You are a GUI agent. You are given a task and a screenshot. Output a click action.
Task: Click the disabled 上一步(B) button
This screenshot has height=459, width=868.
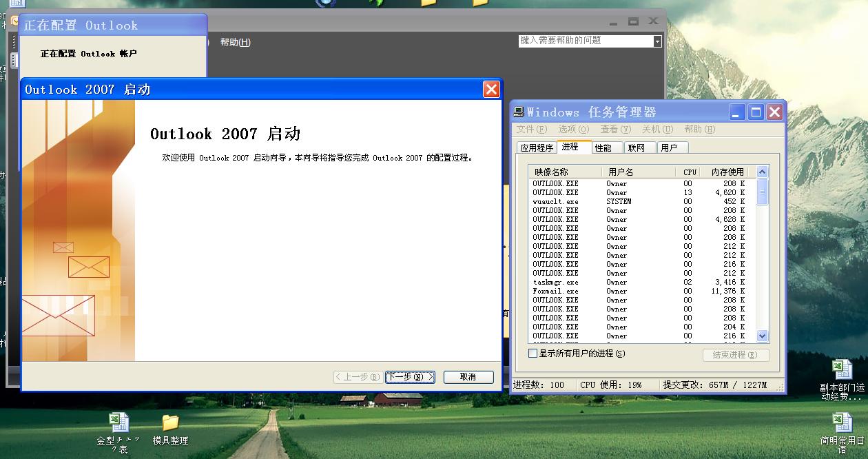point(358,377)
